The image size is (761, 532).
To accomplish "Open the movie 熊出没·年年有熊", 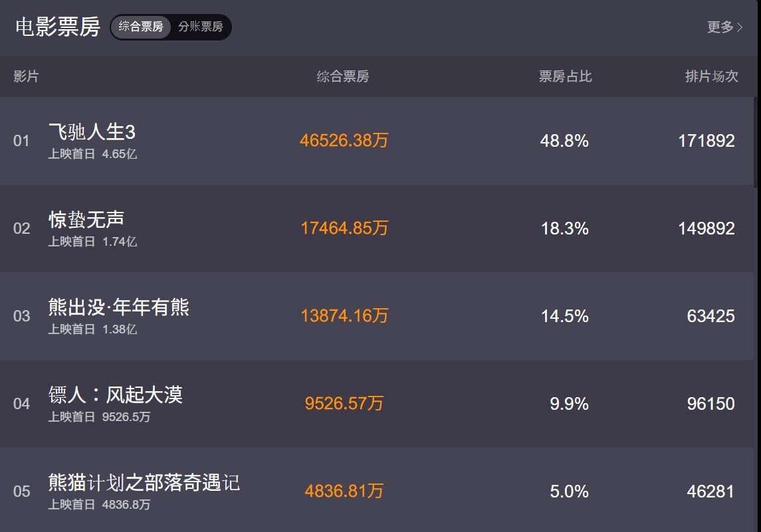I will (119, 307).
